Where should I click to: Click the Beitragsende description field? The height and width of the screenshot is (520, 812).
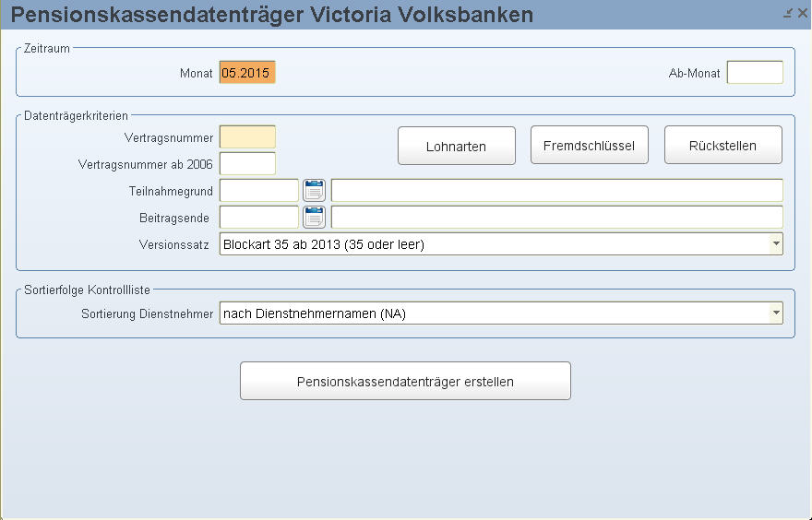(557, 218)
